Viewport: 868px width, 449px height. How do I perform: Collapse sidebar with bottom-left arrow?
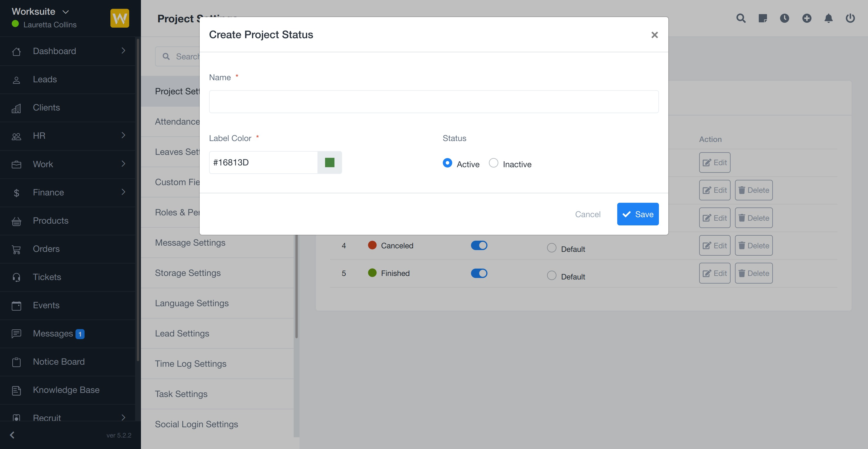[x=12, y=435]
